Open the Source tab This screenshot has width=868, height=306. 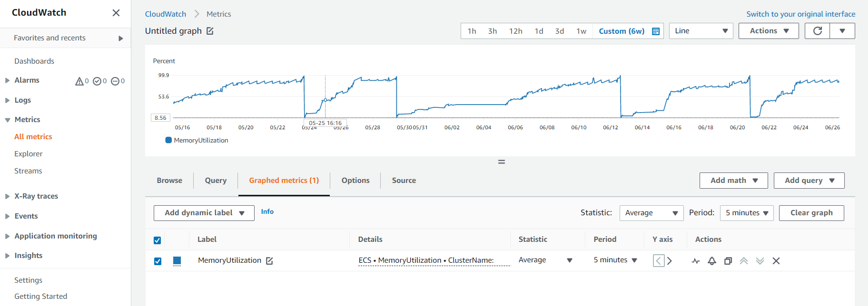[x=404, y=181]
